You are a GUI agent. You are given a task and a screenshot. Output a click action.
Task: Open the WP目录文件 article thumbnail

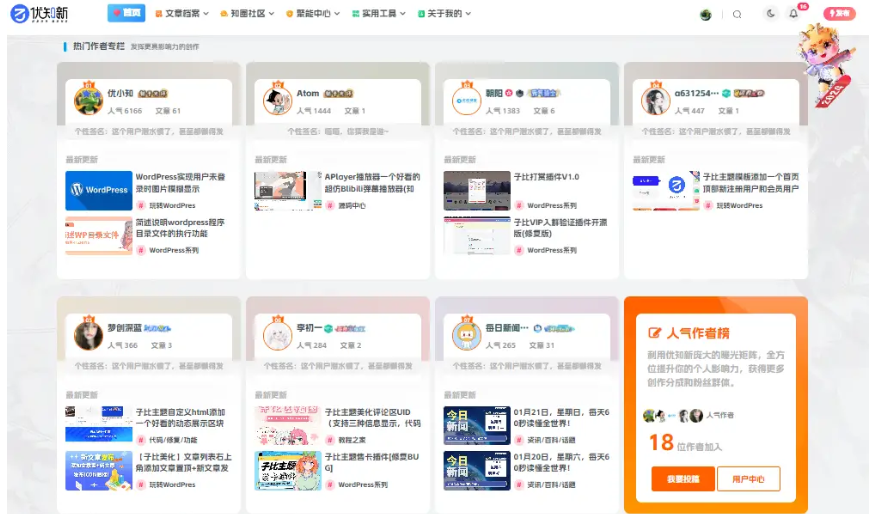(x=99, y=235)
